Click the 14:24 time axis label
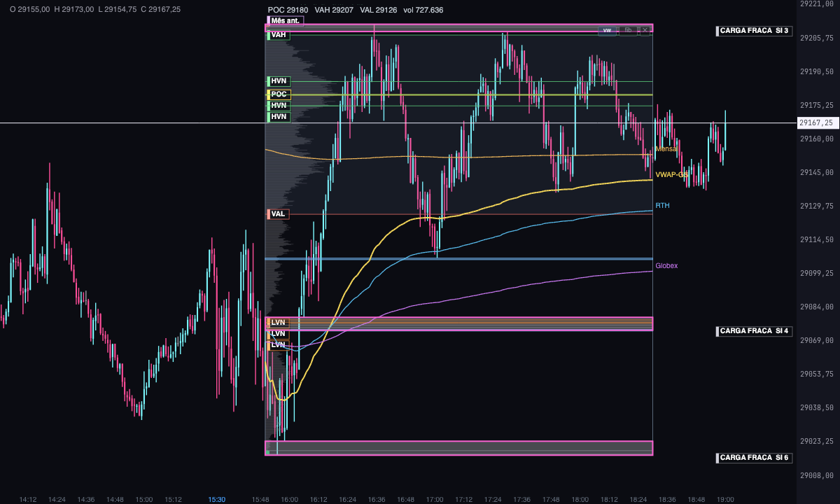The width and height of the screenshot is (840, 504). 57,500
